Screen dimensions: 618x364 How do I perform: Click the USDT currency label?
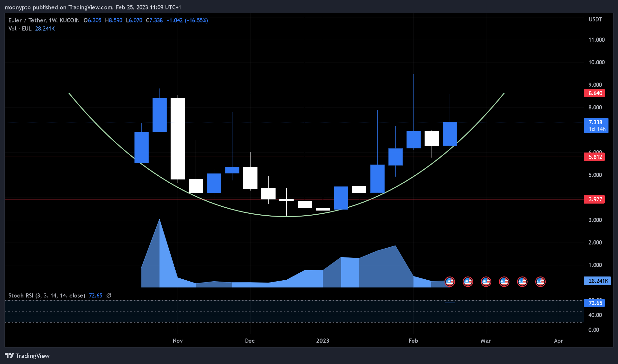point(595,20)
